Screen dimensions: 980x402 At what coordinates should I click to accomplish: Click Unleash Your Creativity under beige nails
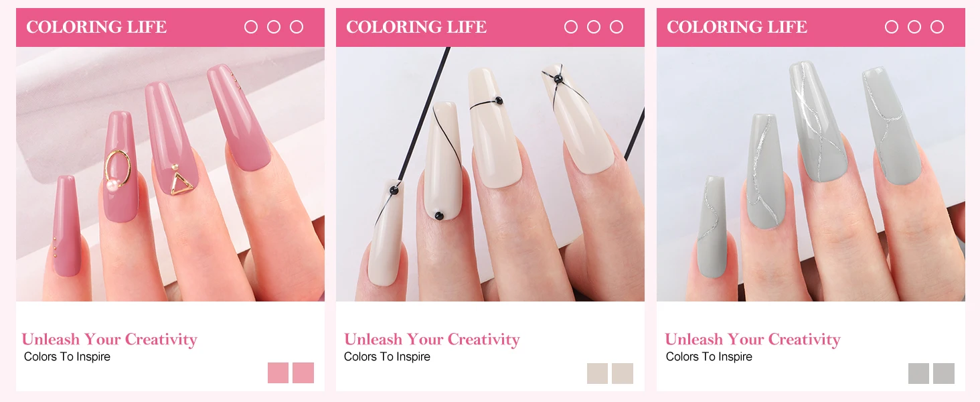432,340
